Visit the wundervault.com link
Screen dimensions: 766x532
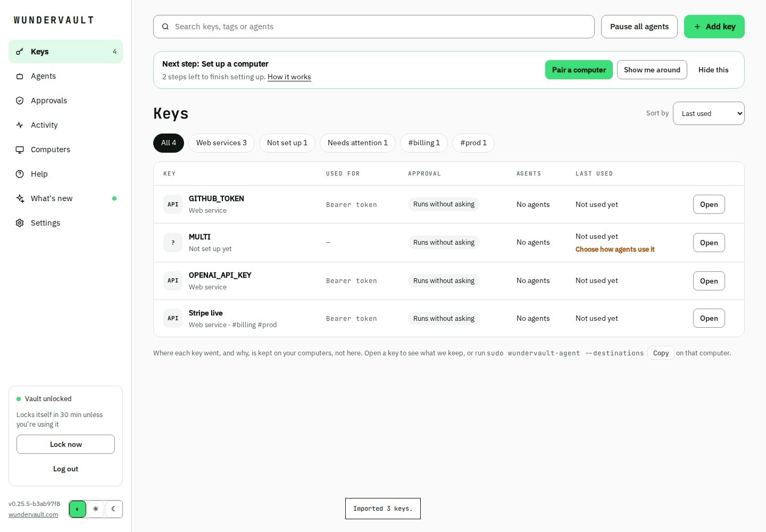[34, 514]
